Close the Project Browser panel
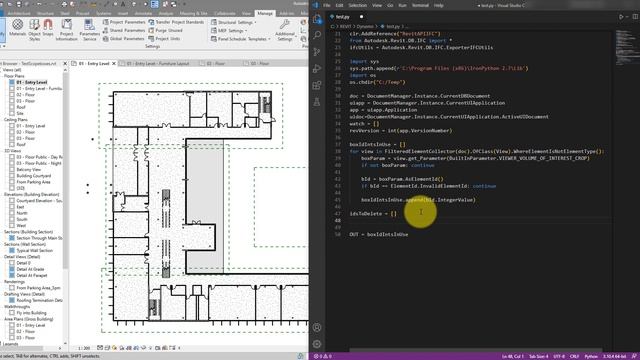 [65, 64]
